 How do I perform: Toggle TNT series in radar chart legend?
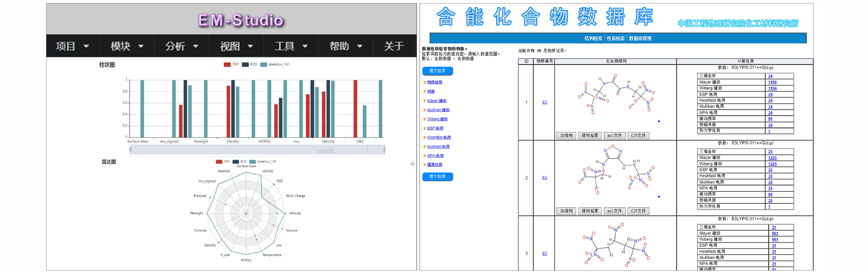(223, 162)
